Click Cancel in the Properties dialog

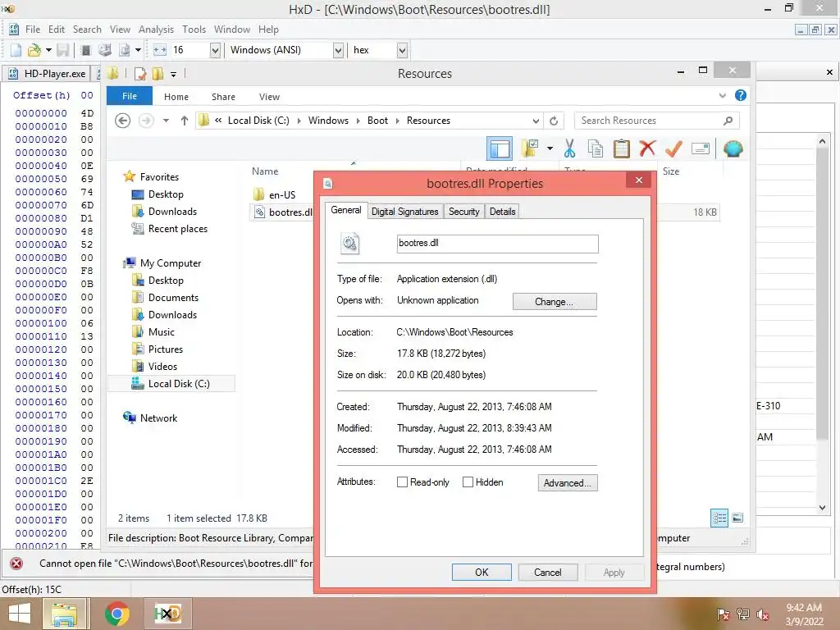point(547,572)
